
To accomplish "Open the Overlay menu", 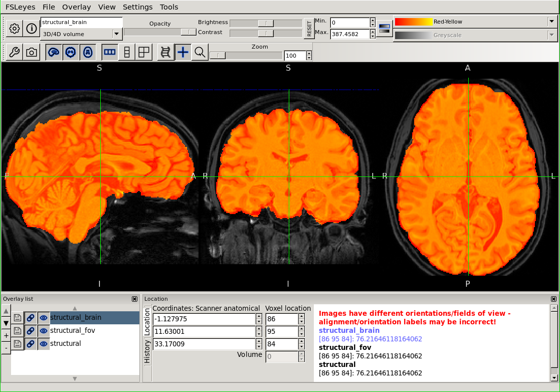I will tap(76, 7).
